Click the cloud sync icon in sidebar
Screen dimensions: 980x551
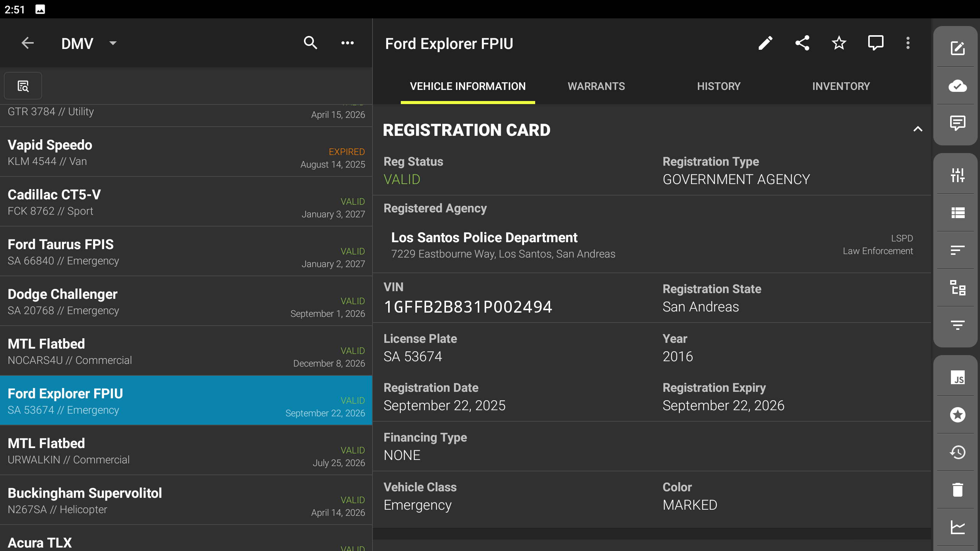(957, 86)
